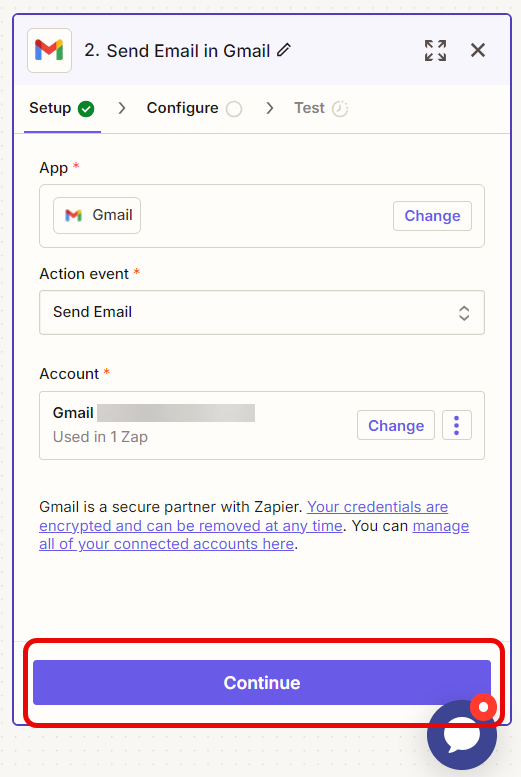This screenshot has width=521, height=777.
Task: Click chevron between Setup and Configure
Action: click(x=121, y=108)
